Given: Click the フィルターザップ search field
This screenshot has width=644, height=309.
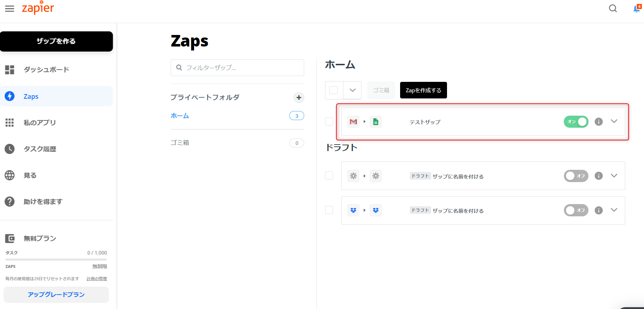Looking at the screenshot, I should point(237,68).
